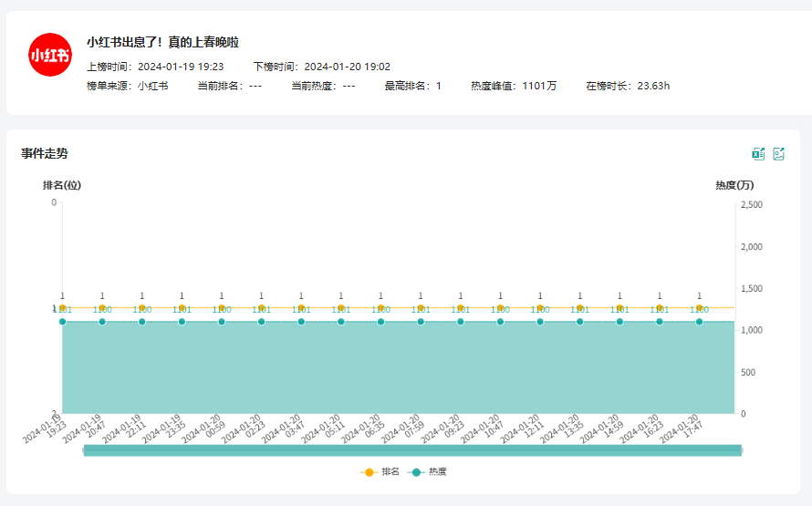Click 当前热度 value text

(323, 86)
